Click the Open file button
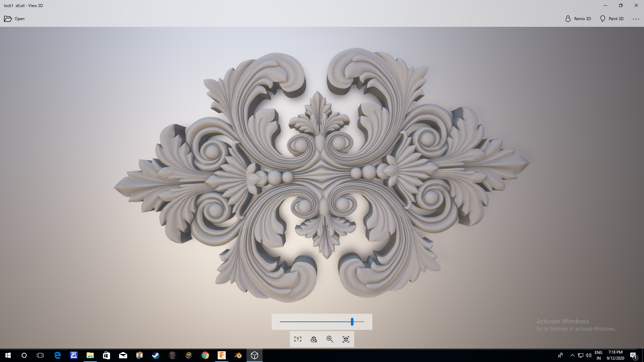 14,19
